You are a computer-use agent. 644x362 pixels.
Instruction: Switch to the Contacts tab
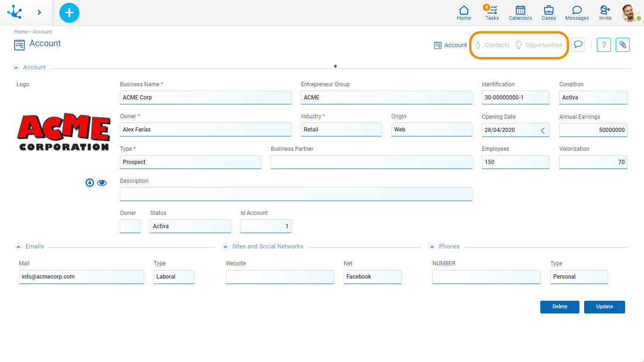click(492, 45)
